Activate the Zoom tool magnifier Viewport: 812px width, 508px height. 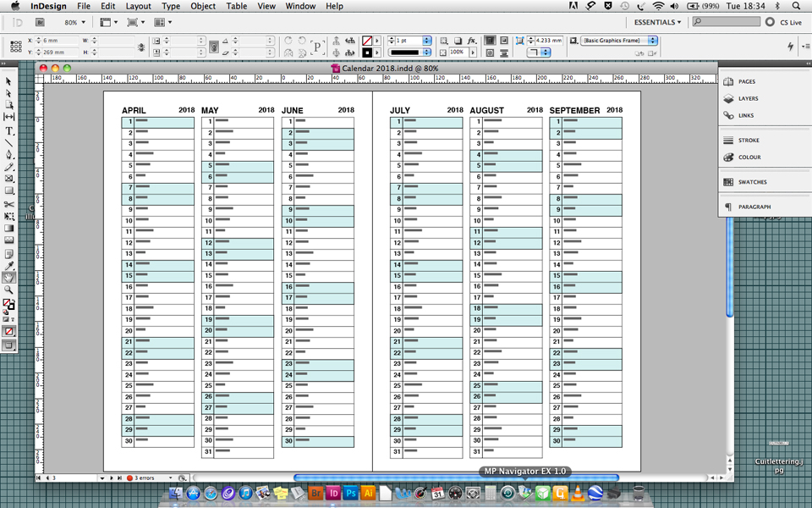point(9,290)
